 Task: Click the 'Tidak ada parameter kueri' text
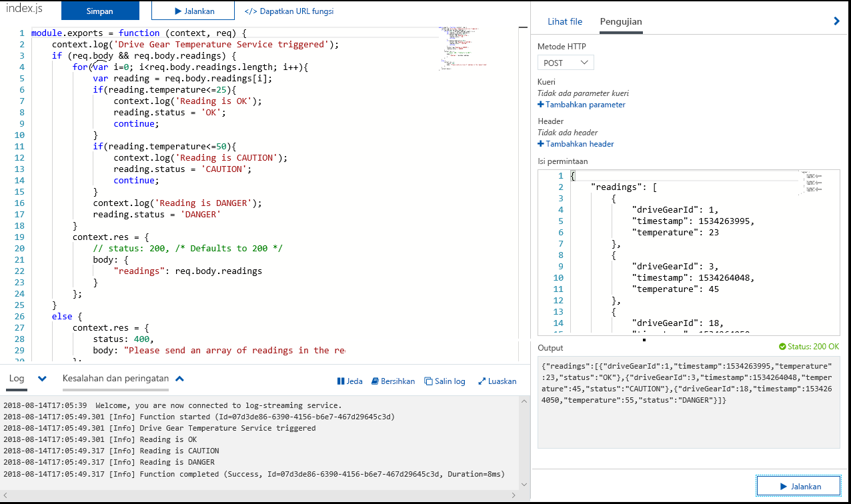coord(583,93)
